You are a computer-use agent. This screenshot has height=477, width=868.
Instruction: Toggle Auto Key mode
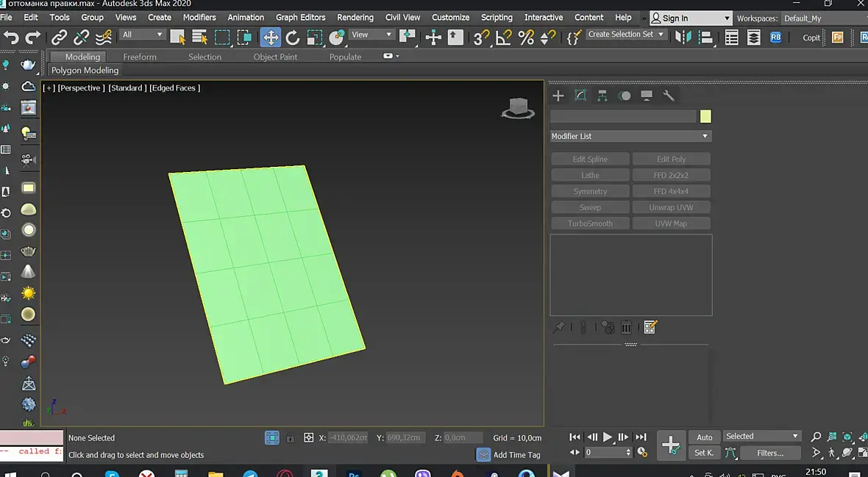click(x=704, y=437)
